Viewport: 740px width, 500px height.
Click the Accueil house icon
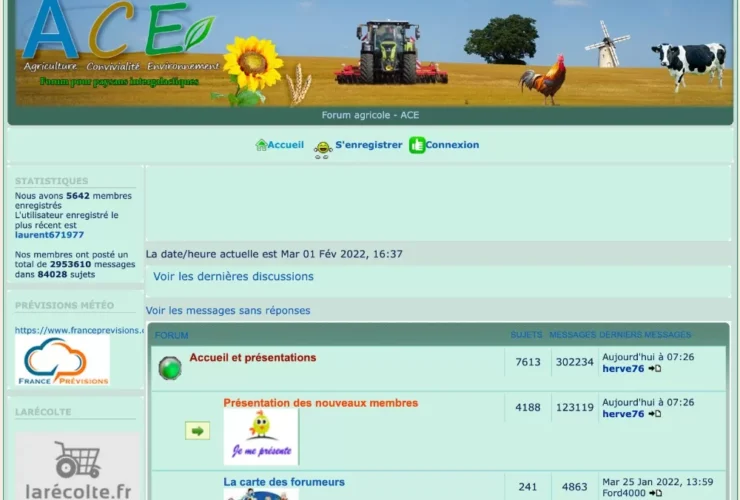pyautogui.click(x=261, y=145)
